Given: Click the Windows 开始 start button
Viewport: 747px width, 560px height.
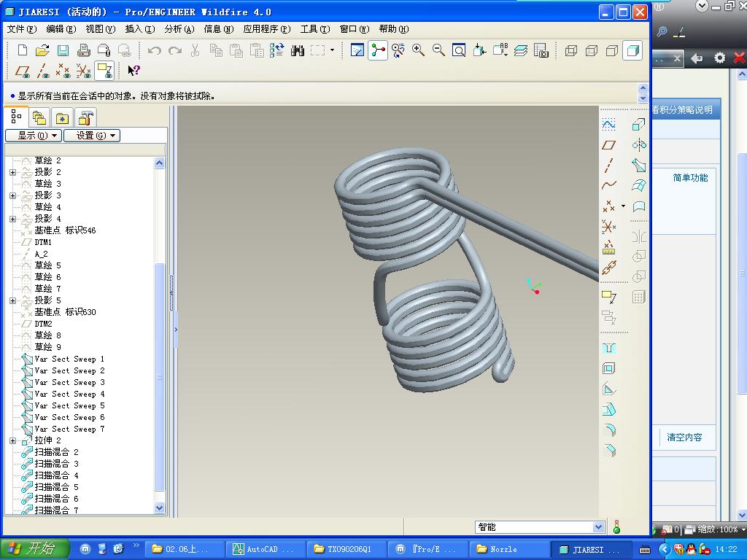Looking at the screenshot, I should coord(35,548).
